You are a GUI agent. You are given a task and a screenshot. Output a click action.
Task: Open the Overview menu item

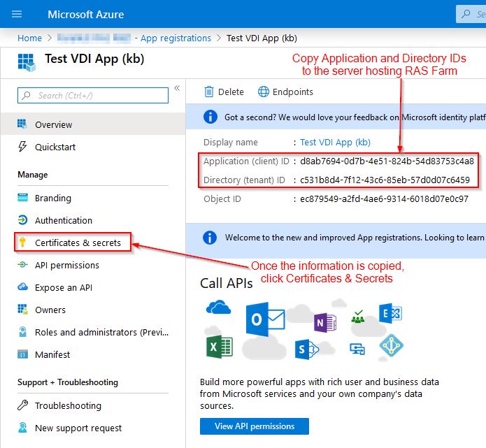click(x=53, y=124)
